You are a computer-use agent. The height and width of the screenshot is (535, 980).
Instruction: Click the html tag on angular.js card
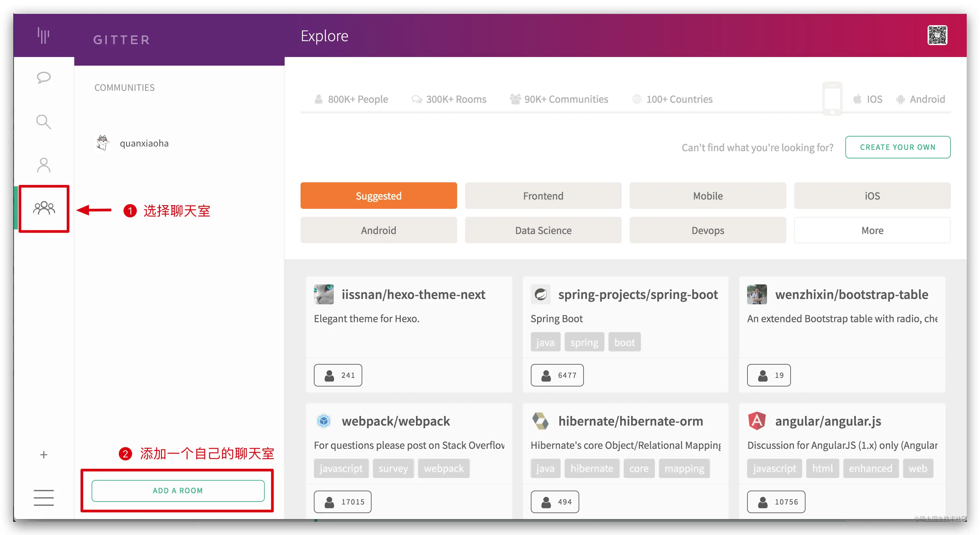point(822,468)
